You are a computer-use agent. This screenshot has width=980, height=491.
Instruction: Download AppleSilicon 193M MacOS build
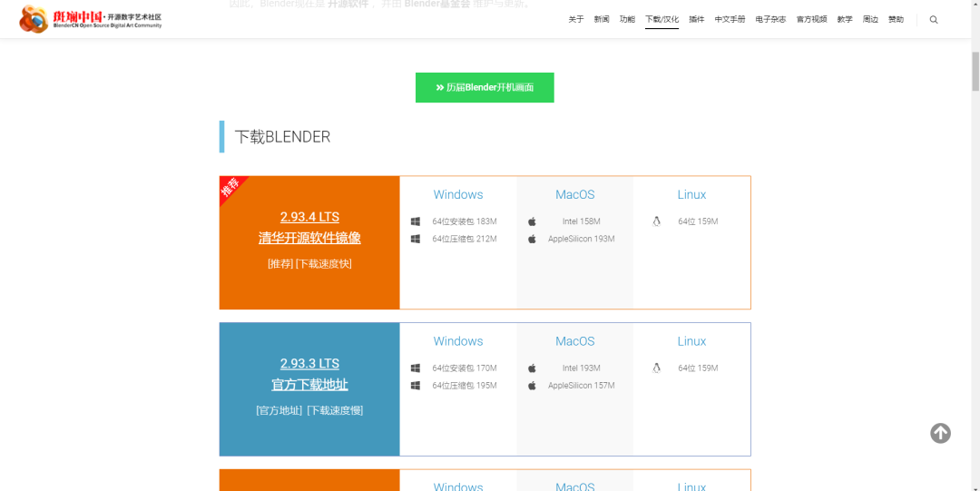(582, 239)
